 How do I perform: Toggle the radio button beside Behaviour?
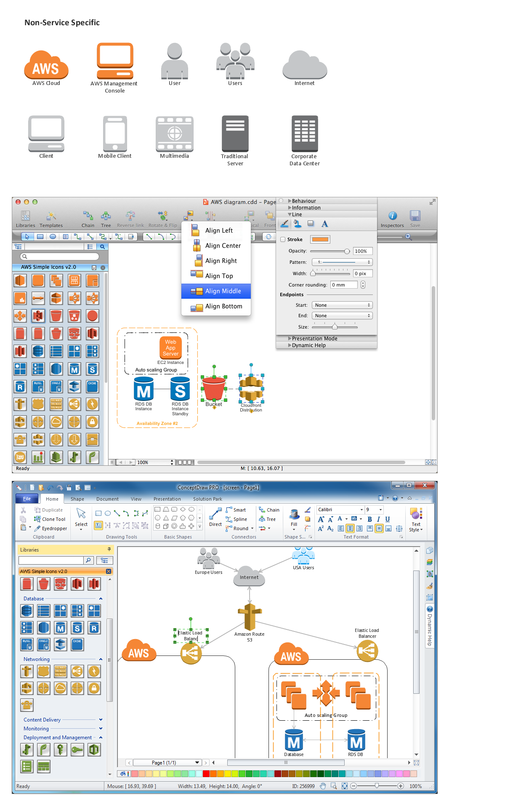[x=281, y=201]
